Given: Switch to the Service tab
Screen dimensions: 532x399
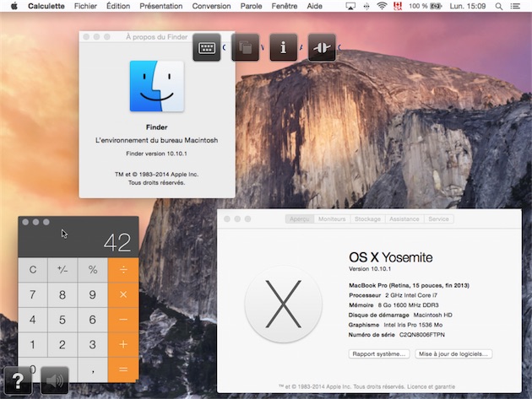Looking at the screenshot, I should click(x=438, y=219).
